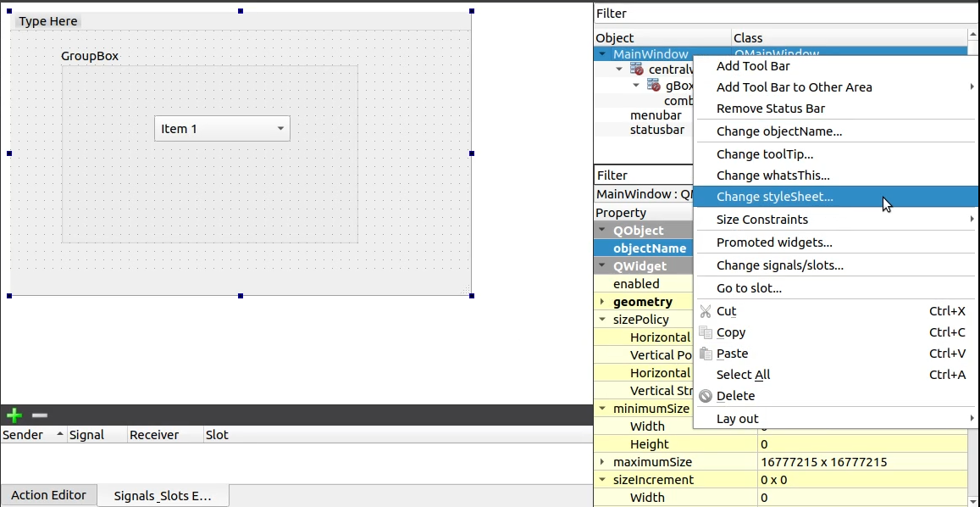
Task: Click the minimumSize Width property label
Action: [x=647, y=426]
